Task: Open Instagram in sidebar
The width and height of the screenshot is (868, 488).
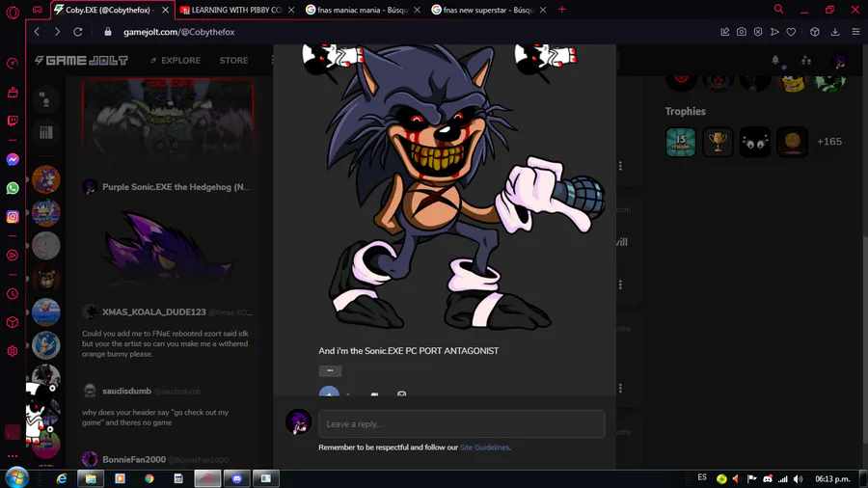Action: pyautogui.click(x=13, y=216)
